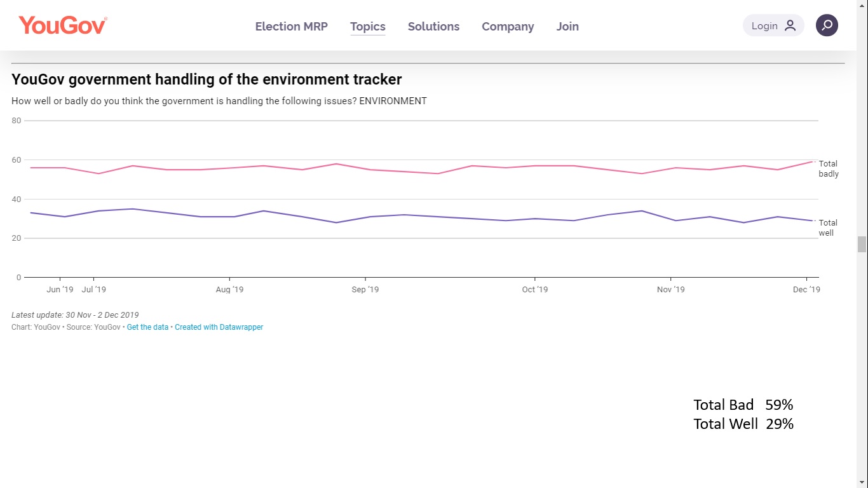The image size is (868, 488).
Task: Click the Jul '19 axis label
Action: coord(94,290)
